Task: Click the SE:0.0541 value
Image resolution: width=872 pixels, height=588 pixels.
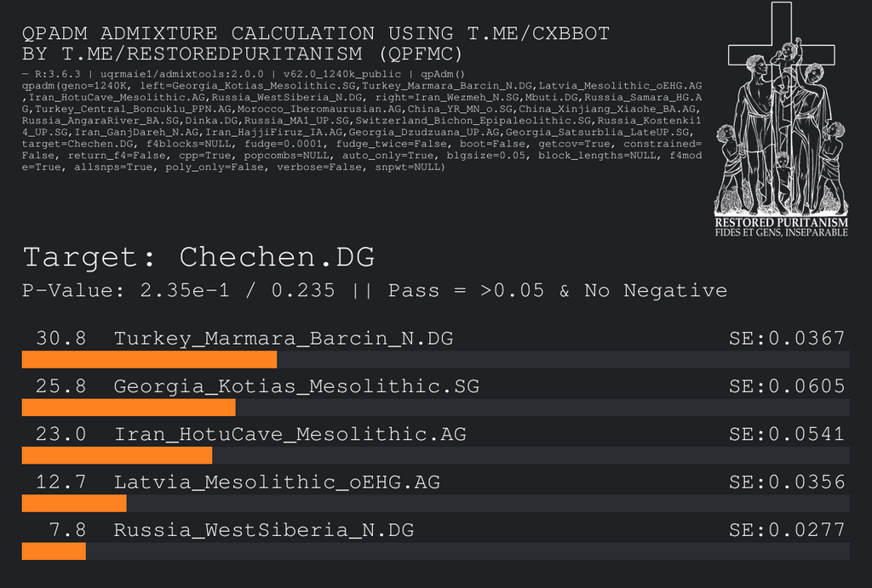Action: coord(787,434)
